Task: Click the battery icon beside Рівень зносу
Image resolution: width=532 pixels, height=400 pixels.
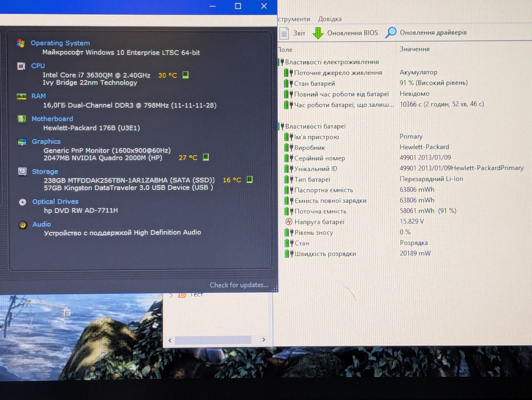Action: pyautogui.click(x=289, y=233)
